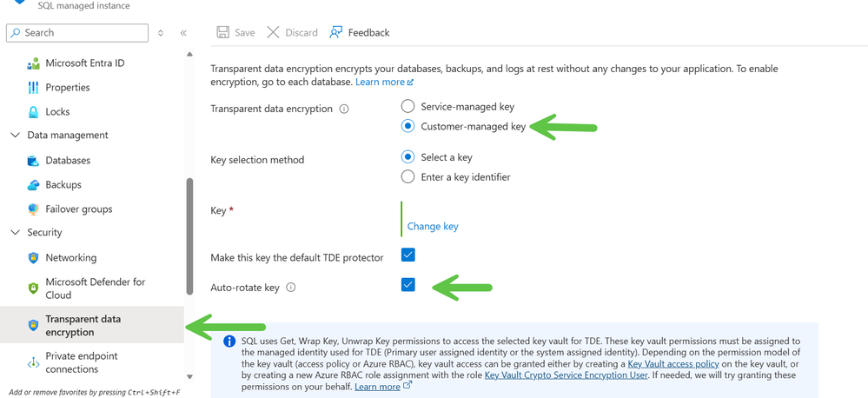Click the Failover groups globe icon
Image resolution: width=868 pixels, height=398 pixels.
point(33,209)
